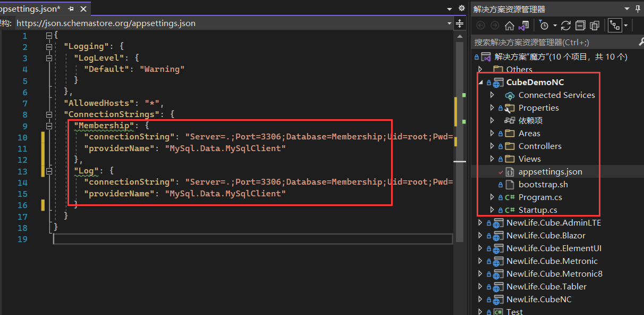Toggle file nesting view button in Solution Explorer
This screenshot has width=644, height=315.
click(x=615, y=26)
